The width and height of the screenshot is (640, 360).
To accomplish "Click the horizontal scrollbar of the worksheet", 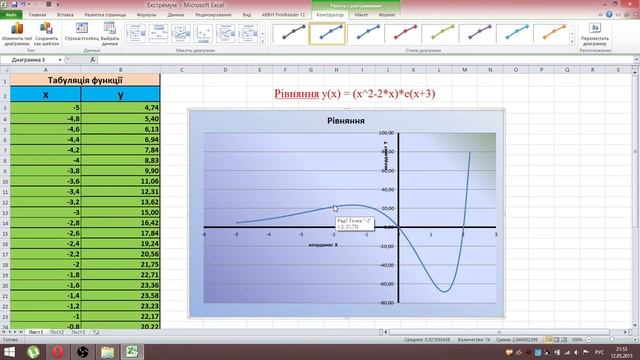I will coord(499,332).
